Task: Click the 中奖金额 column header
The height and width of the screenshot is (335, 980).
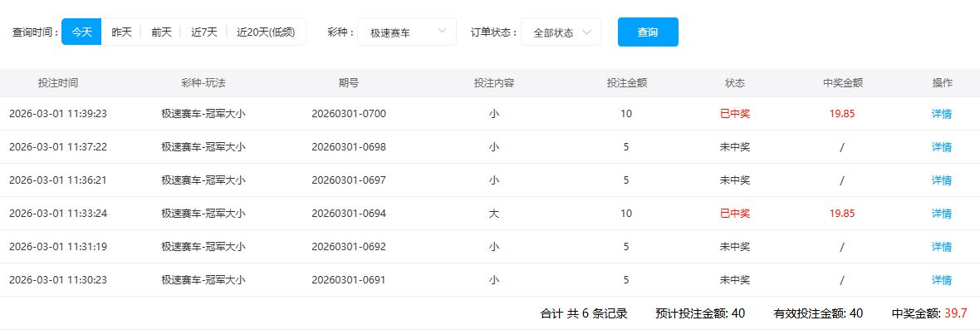Action: click(842, 83)
